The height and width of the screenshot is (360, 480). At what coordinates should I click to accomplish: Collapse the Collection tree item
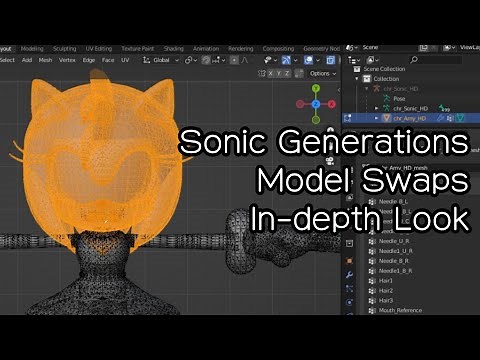(x=357, y=79)
